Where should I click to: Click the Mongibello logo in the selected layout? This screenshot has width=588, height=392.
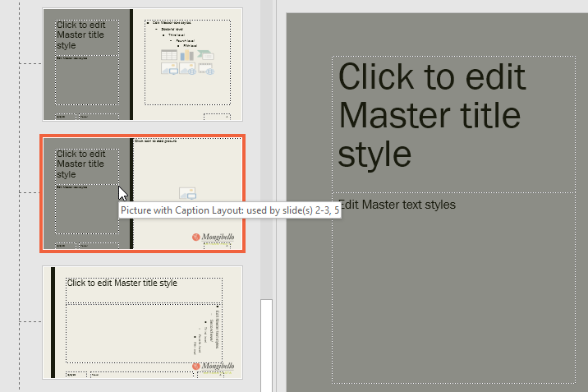(214, 237)
